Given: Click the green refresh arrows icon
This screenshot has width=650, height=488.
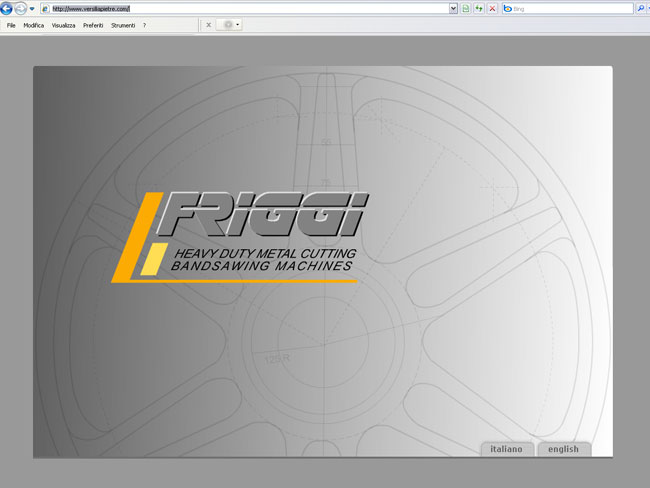Looking at the screenshot, I should pos(479,9).
